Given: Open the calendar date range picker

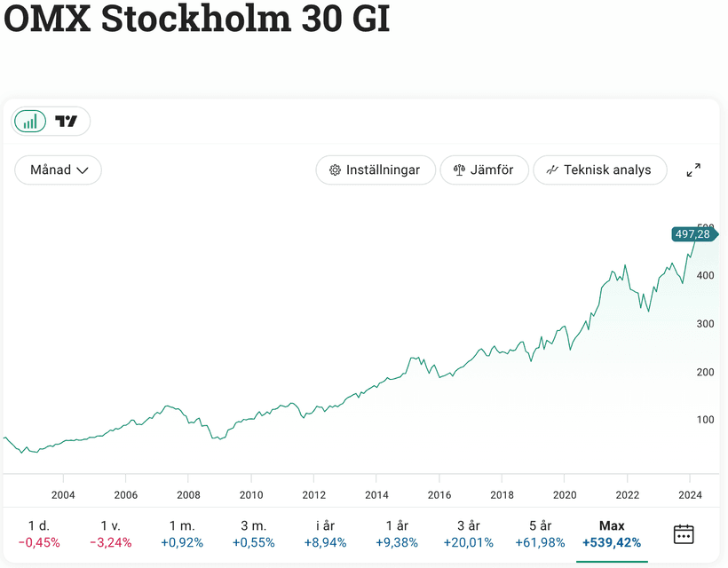Looking at the screenshot, I should (x=683, y=534).
